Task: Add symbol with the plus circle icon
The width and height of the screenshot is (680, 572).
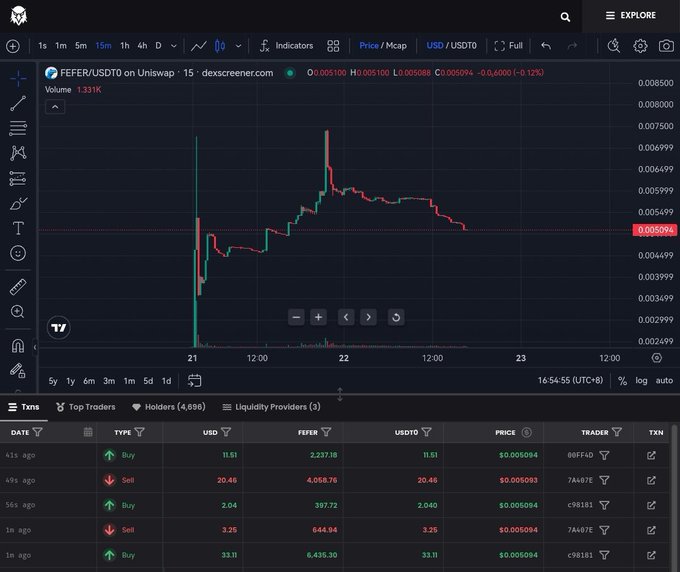Action: click(13, 46)
